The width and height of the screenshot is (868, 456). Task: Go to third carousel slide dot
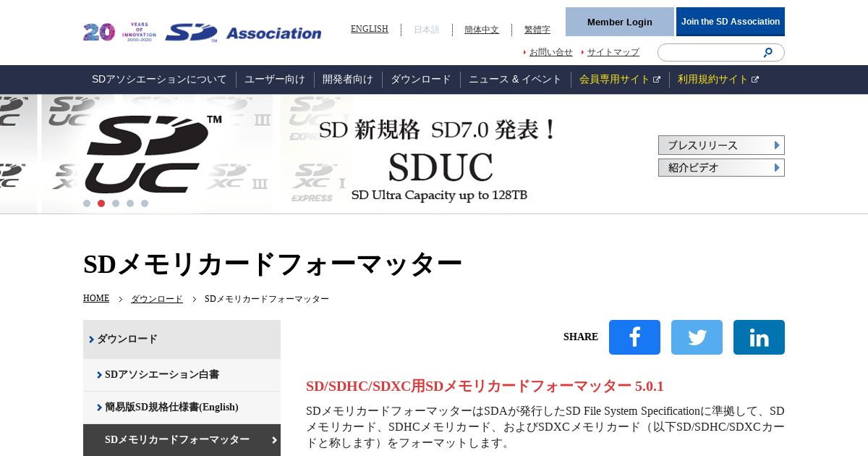pyautogui.click(x=116, y=203)
